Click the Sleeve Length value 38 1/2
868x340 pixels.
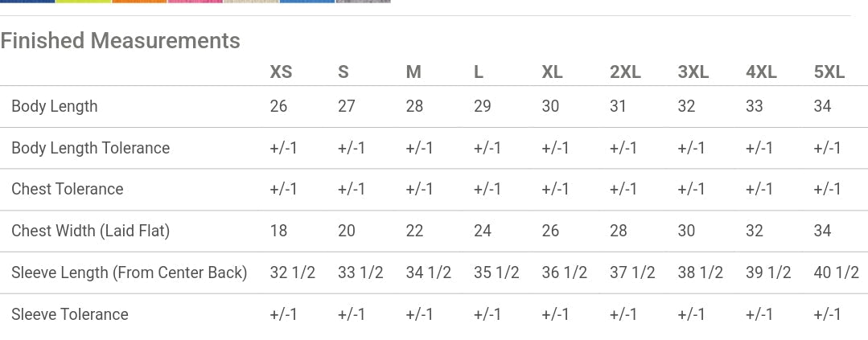coord(700,272)
